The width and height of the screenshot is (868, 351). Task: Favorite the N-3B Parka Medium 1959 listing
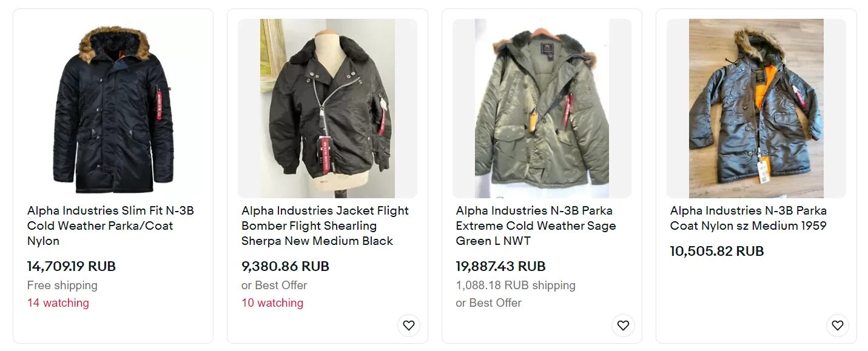tap(837, 326)
